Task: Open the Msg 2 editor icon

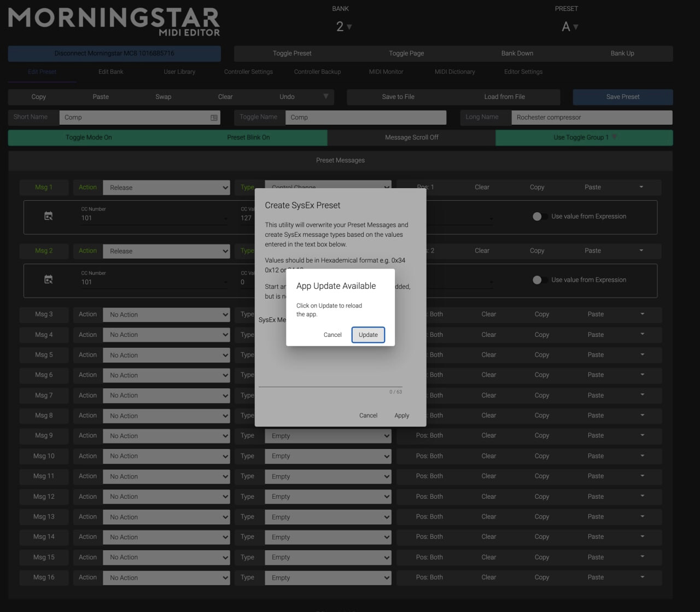Action: (x=49, y=279)
